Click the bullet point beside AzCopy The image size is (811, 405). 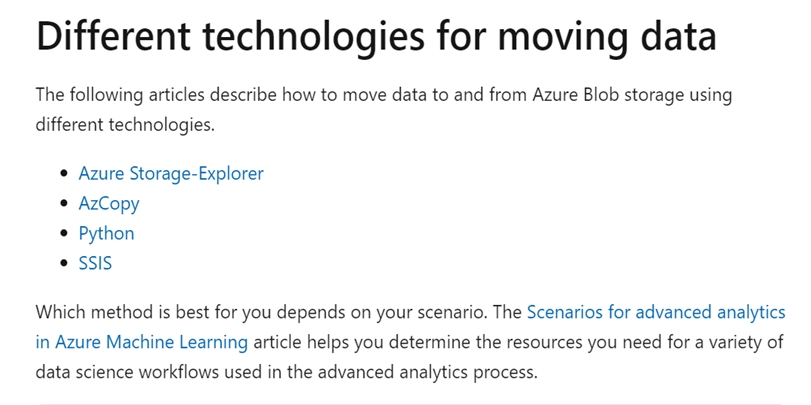(x=65, y=204)
